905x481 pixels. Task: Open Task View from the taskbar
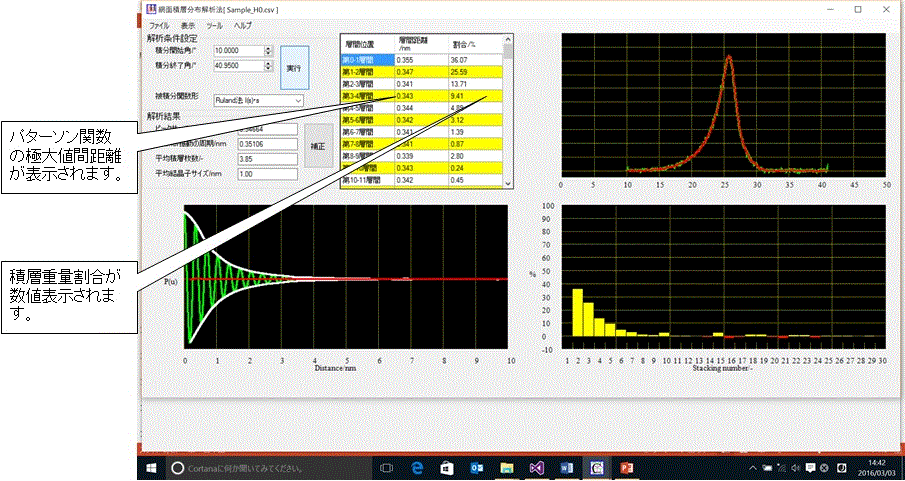(x=387, y=467)
